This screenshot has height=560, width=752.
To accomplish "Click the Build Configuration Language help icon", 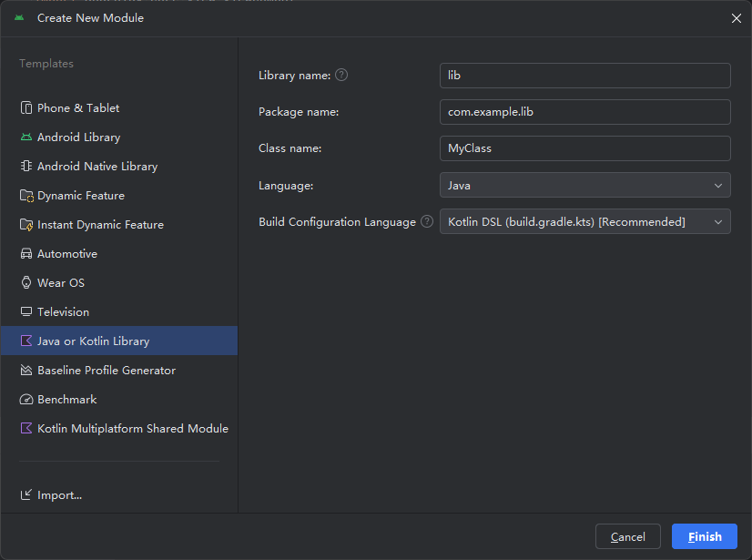I will tap(427, 221).
